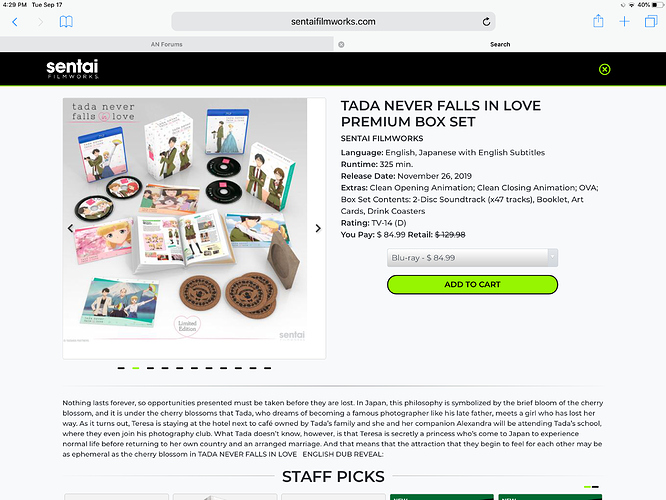Screen dimensions: 666x500
Task: Click the sentaifilmworks.com address bar
Action: click(x=333, y=22)
